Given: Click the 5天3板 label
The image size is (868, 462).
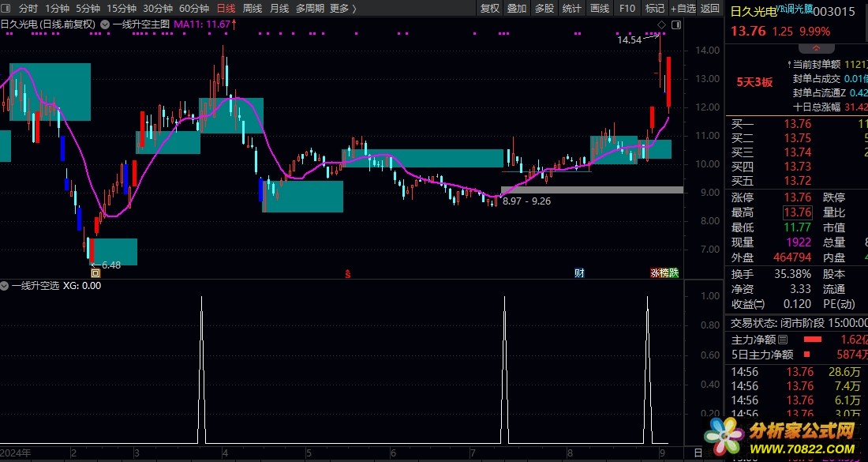Looking at the screenshot, I should click(754, 83).
